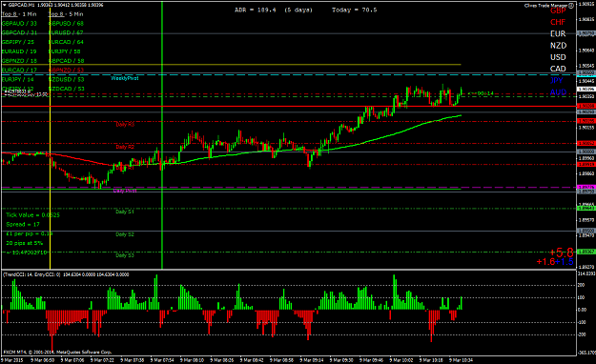This screenshot has height=364, width=596.
Task: Click the EURCAD / 64 entry
Action: (66, 42)
